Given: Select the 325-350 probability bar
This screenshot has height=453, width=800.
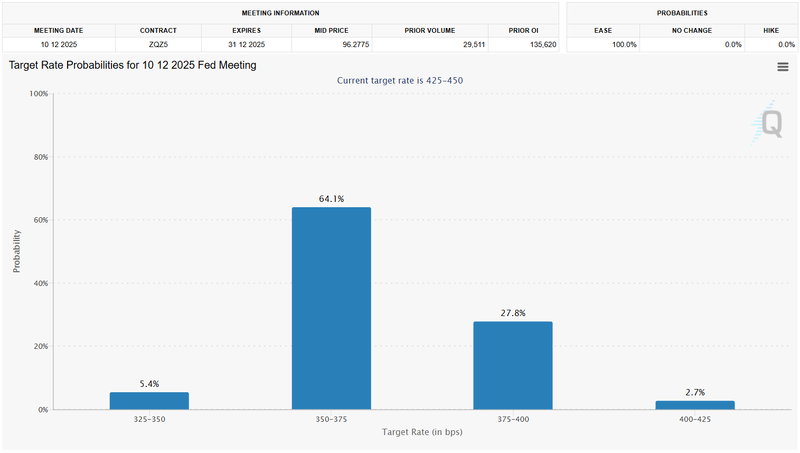Looking at the screenshot, I should (149, 400).
